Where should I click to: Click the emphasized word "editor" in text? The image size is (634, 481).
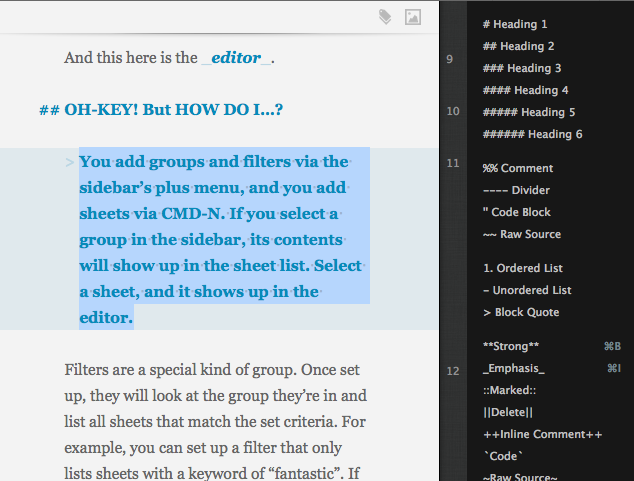click(237, 58)
